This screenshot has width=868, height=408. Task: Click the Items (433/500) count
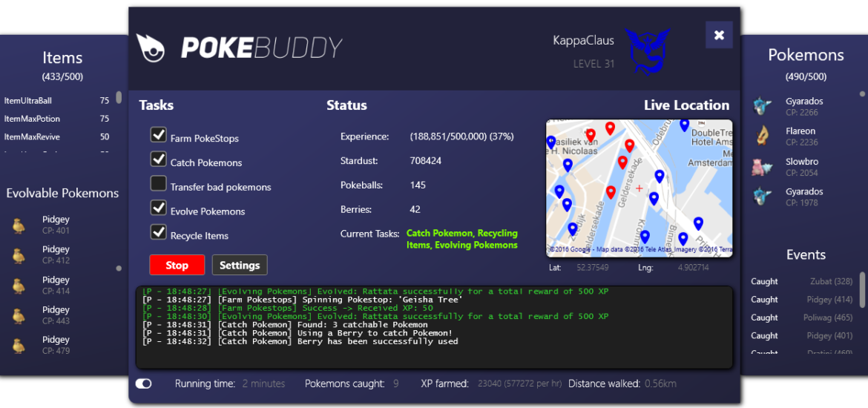62,77
